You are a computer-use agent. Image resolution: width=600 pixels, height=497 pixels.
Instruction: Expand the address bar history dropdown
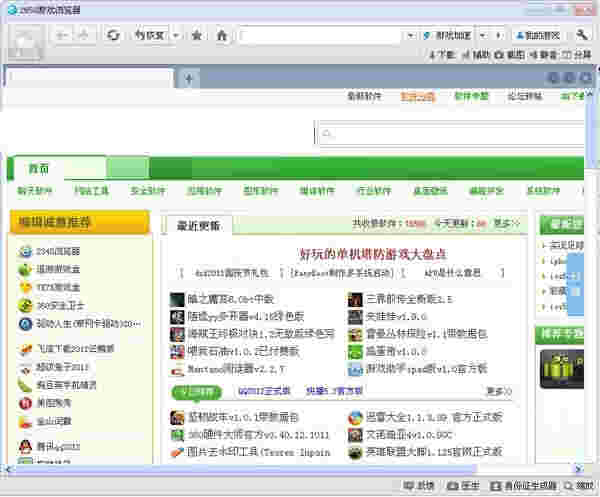[x=410, y=36]
